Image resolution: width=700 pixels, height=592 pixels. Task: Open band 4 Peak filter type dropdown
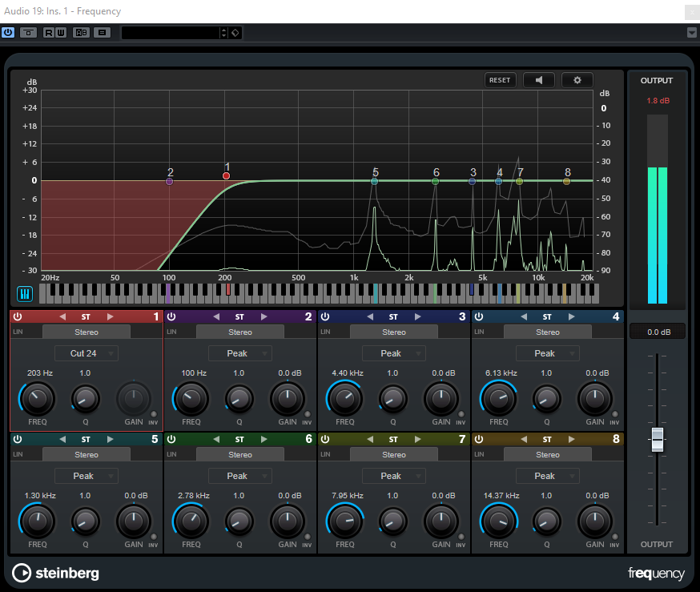pos(548,353)
